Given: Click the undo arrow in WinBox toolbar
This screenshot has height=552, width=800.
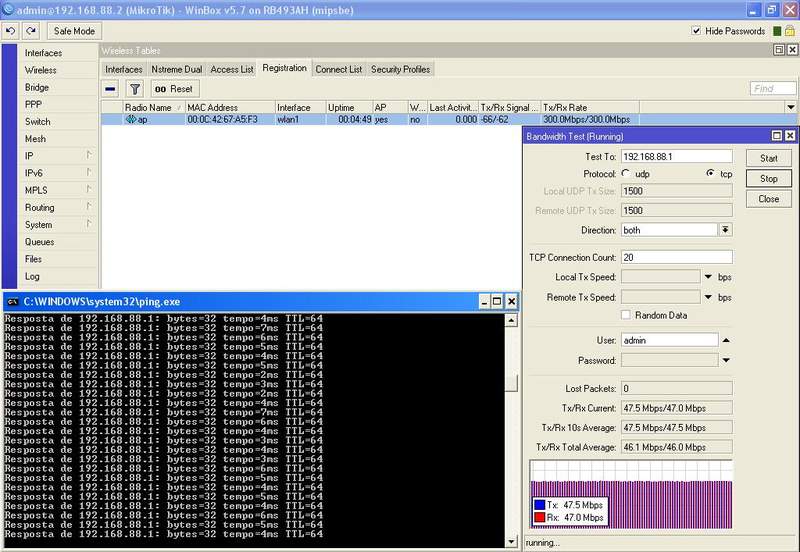Looking at the screenshot, I should (x=11, y=31).
